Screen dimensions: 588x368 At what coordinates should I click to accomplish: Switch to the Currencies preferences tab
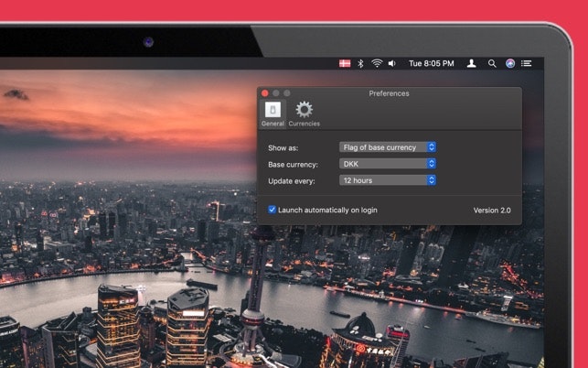click(305, 114)
